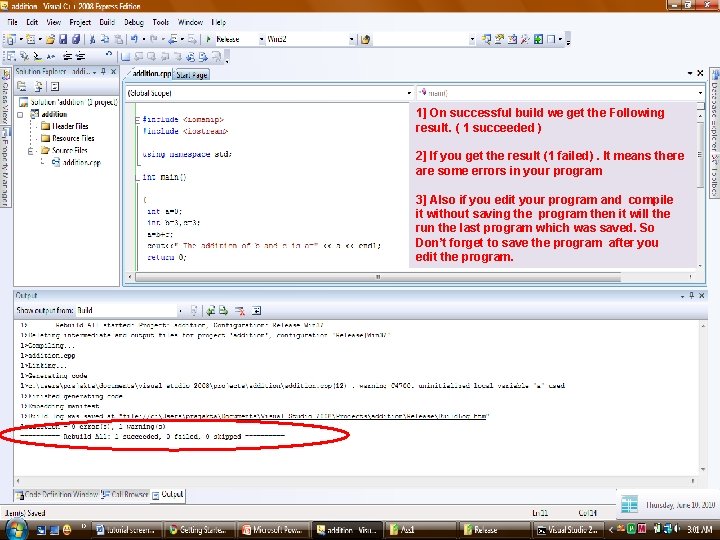The height and width of the screenshot is (540, 720).
Task: Clear all output with the red X icon
Action: coord(240,311)
